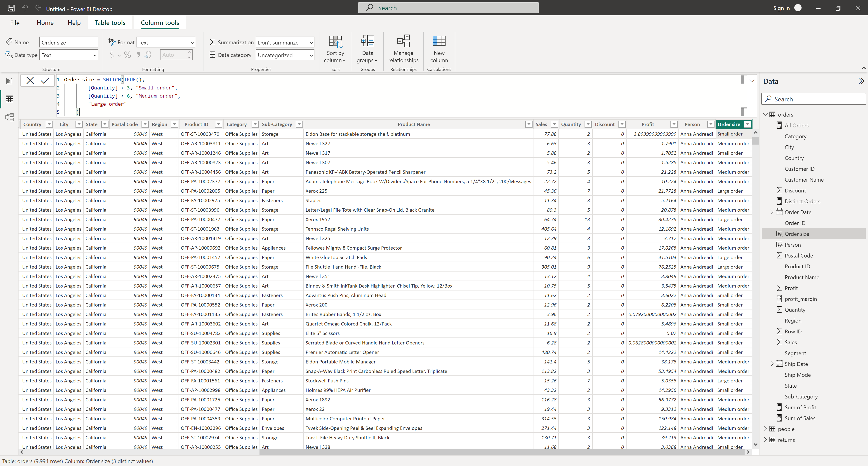Open Data type dropdown

click(x=69, y=55)
